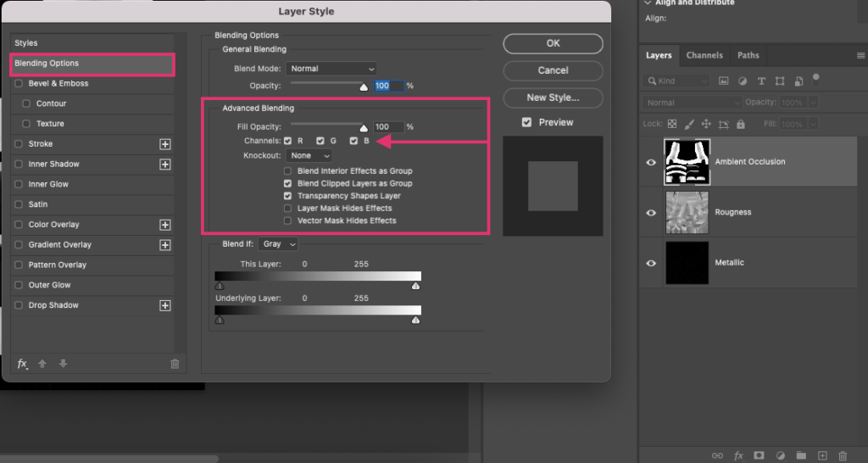Select Blending Options in styles list
Image resolution: width=868 pixels, height=463 pixels.
tap(92, 64)
